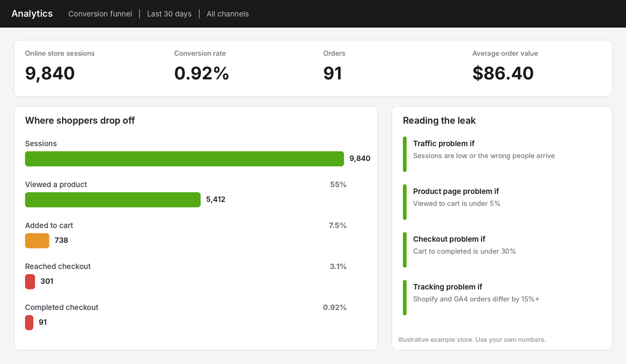Image resolution: width=626 pixels, height=364 pixels.
Task: Click the Completed checkout label
Action: coord(61,307)
